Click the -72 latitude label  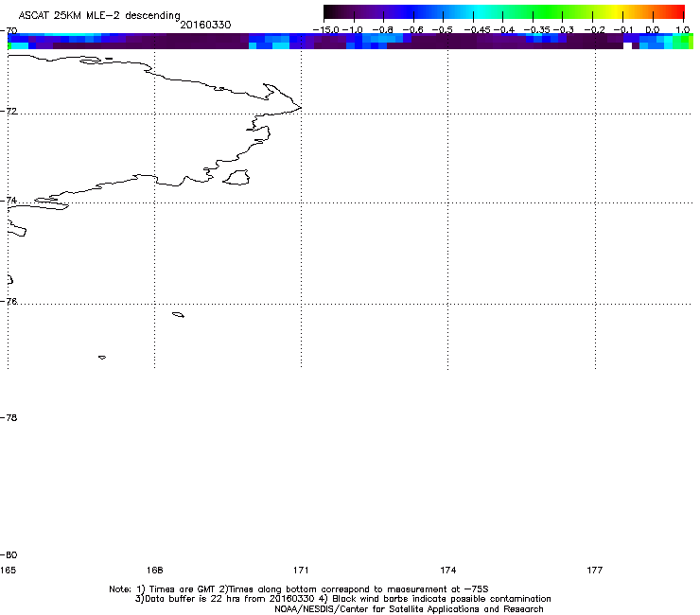[x=9, y=111]
